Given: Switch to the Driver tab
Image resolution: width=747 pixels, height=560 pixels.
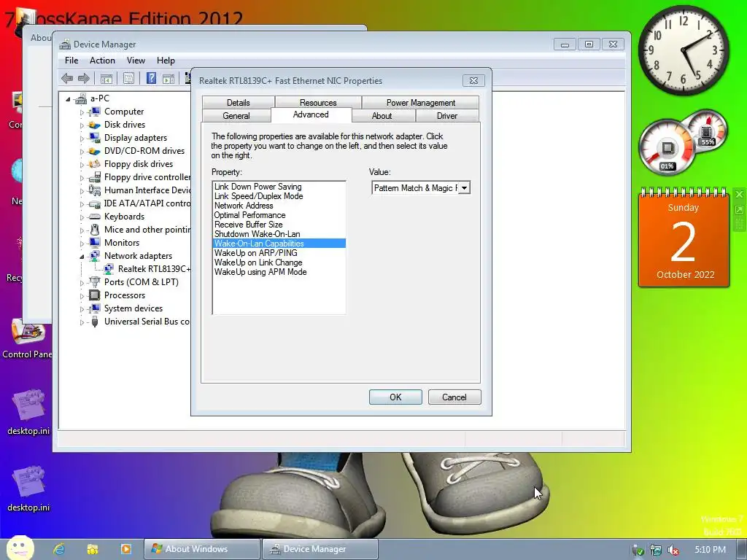Looking at the screenshot, I should click(447, 116).
